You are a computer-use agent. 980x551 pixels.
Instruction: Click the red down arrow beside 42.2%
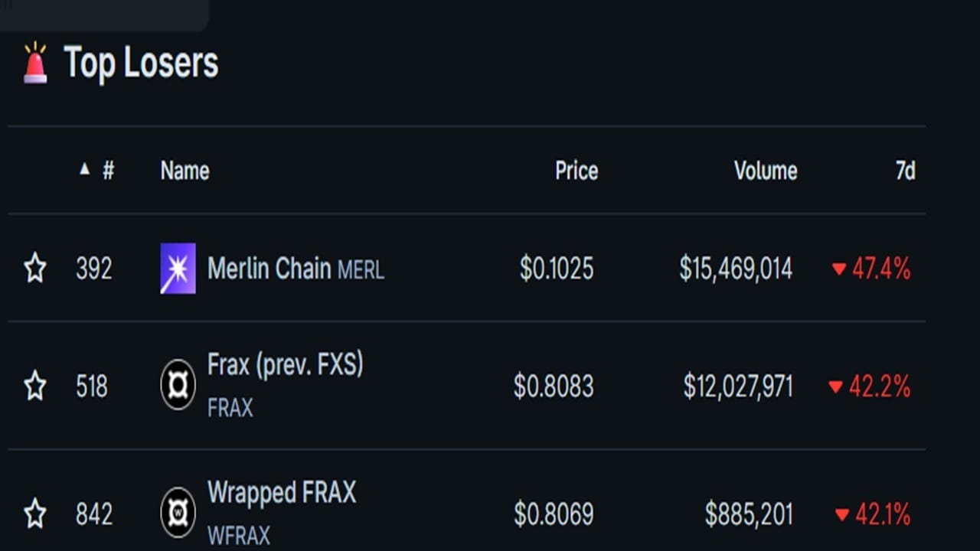(836, 387)
